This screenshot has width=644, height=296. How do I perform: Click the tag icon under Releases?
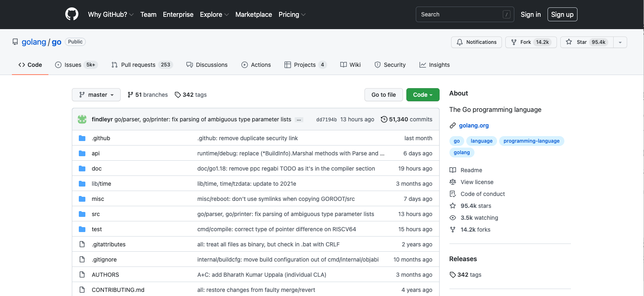point(453,275)
